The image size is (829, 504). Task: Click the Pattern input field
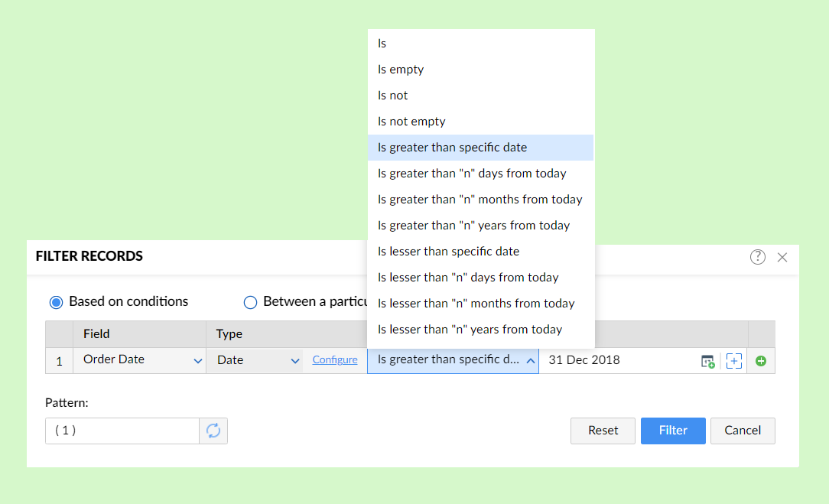pyautogui.click(x=122, y=431)
